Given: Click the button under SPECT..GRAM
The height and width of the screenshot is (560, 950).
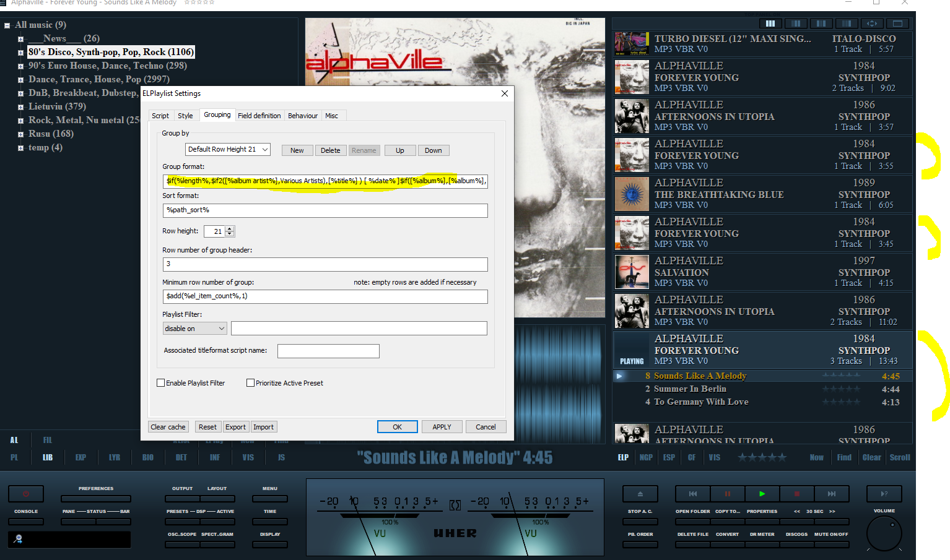Looking at the screenshot, I should click(x=218, y=545).
